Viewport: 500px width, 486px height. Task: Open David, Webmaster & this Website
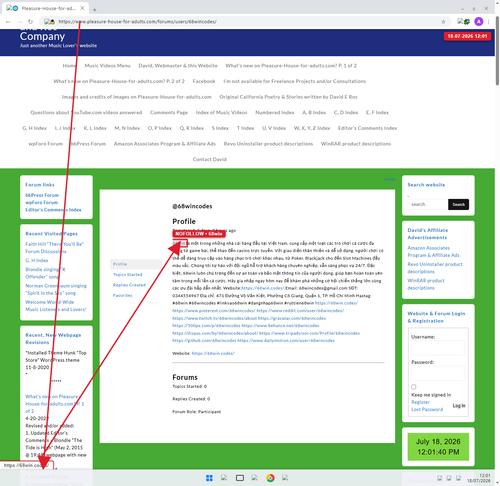pyautogui.click(x=178, y=66)
